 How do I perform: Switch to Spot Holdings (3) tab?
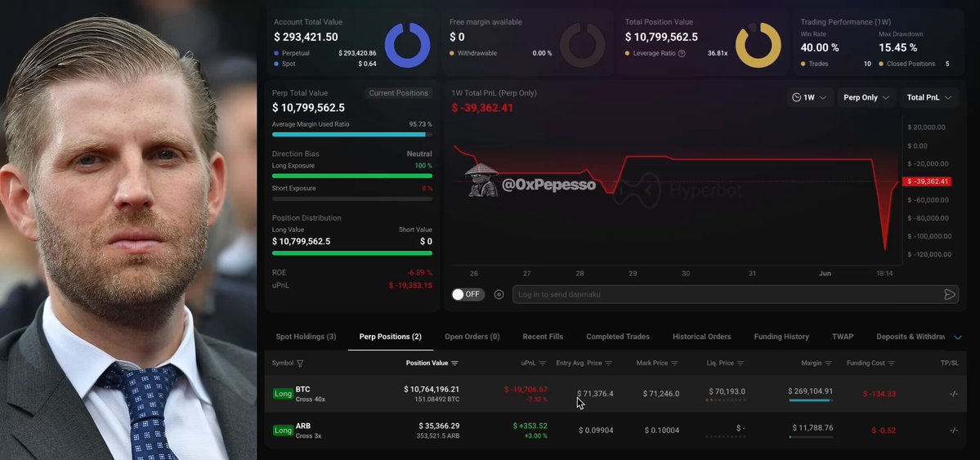coord(306,337)
